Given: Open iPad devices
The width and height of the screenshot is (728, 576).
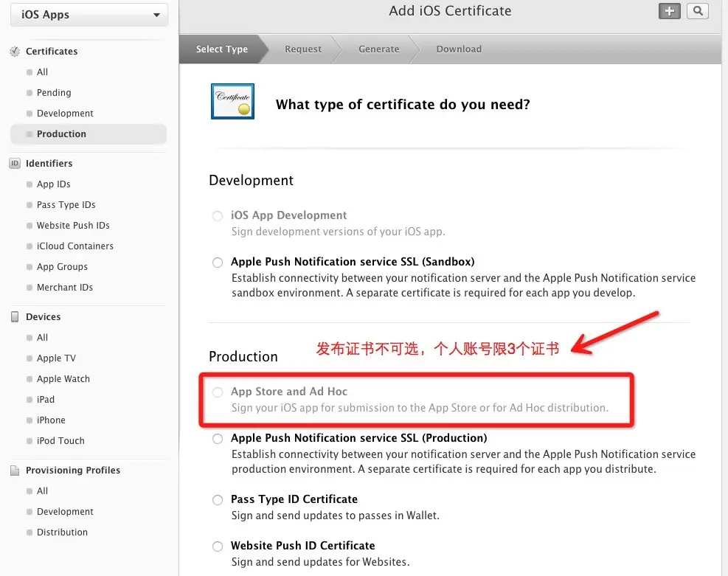Looking at the screenshot, I should 46,399.
